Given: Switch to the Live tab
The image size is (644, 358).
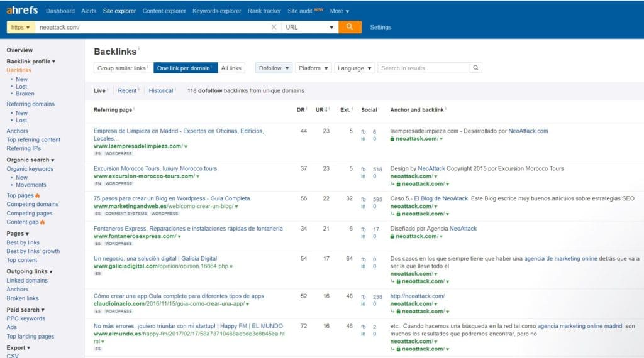Looking at the screenshot, I should [x=99, y=90].
